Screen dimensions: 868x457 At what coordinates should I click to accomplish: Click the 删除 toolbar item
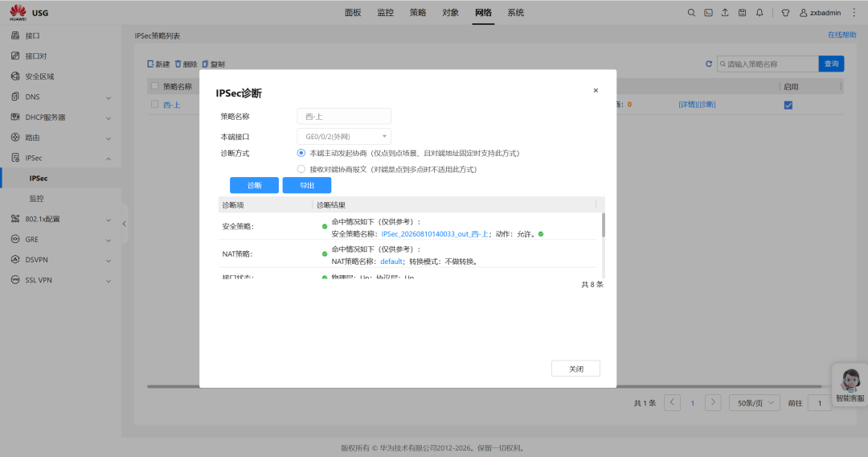pos(186,64)
